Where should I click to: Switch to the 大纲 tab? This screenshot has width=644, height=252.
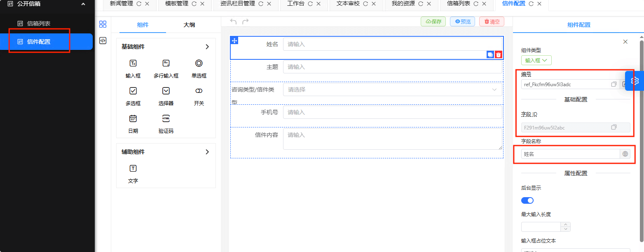coord(189,25)
